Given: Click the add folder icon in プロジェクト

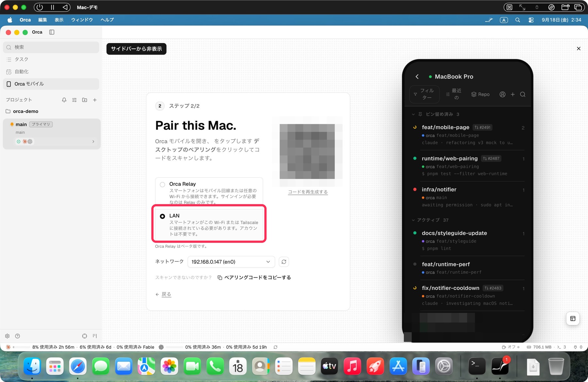Looking at the screenshot, I should click(85, 100).
